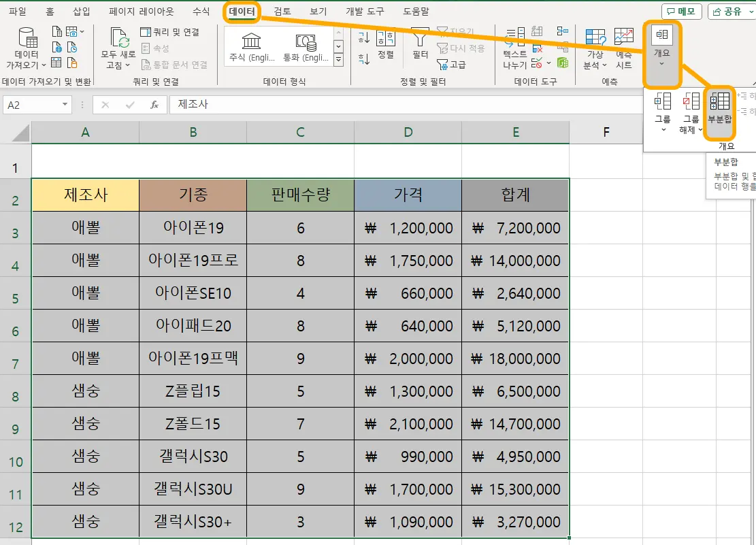Viewport: 756px width, 545px height.
Task: Click the formula bar cancel X icon
Action: 105,105
